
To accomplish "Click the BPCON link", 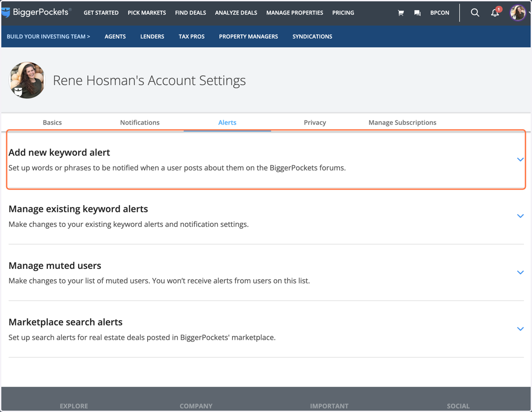I will 440,13.
